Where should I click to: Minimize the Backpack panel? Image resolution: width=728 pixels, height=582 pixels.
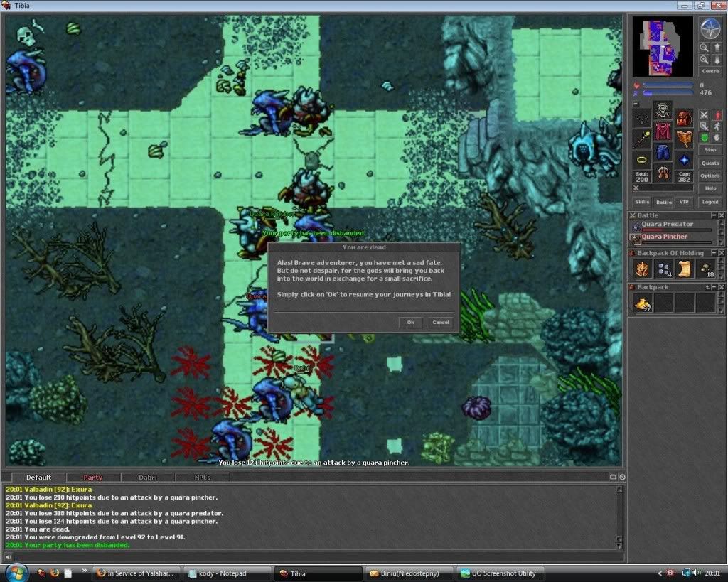point(714,287)
